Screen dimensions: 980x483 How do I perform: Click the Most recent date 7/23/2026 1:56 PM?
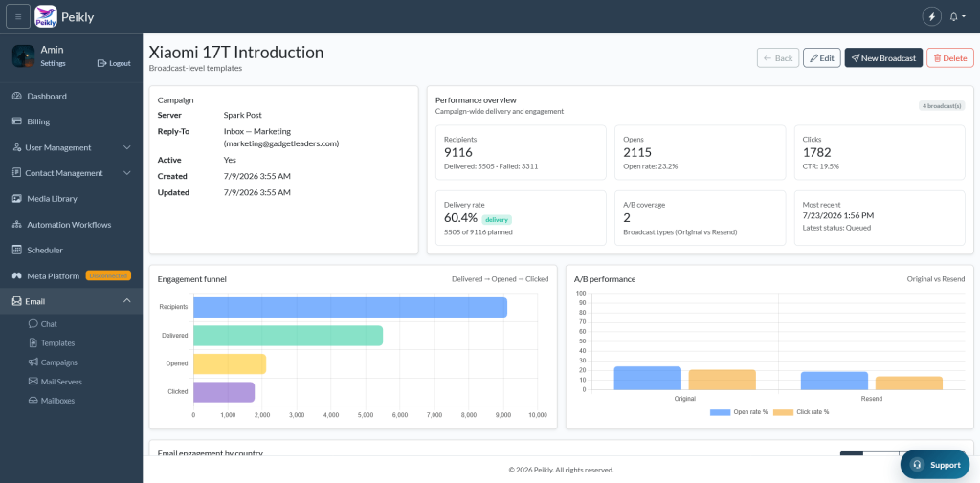point(838,215)
